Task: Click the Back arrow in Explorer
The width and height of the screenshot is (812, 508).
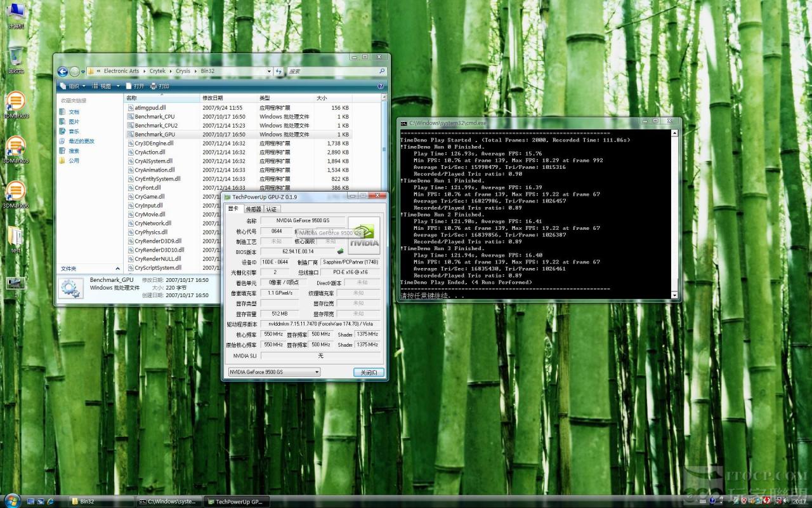Action: click(63, 71)
